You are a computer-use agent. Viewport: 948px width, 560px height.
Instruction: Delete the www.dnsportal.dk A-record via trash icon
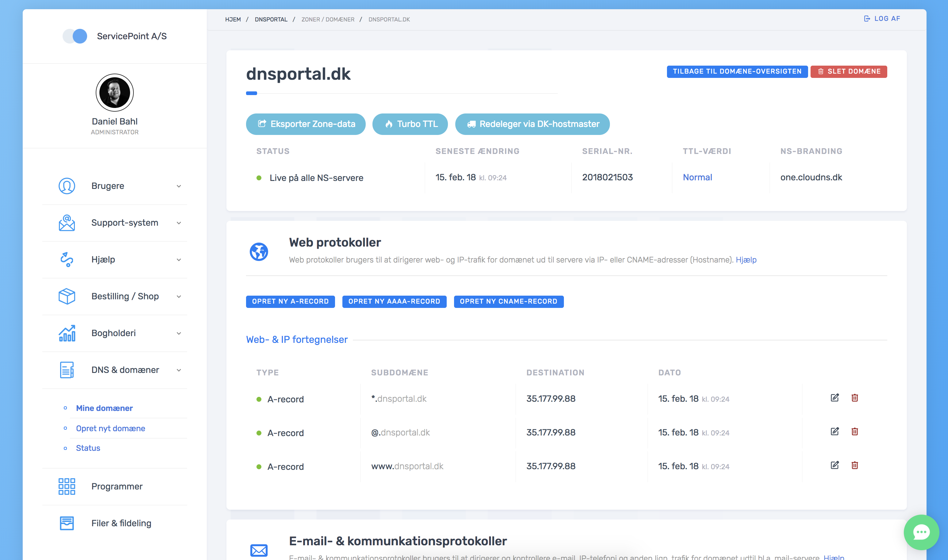(x=854, y=465)
